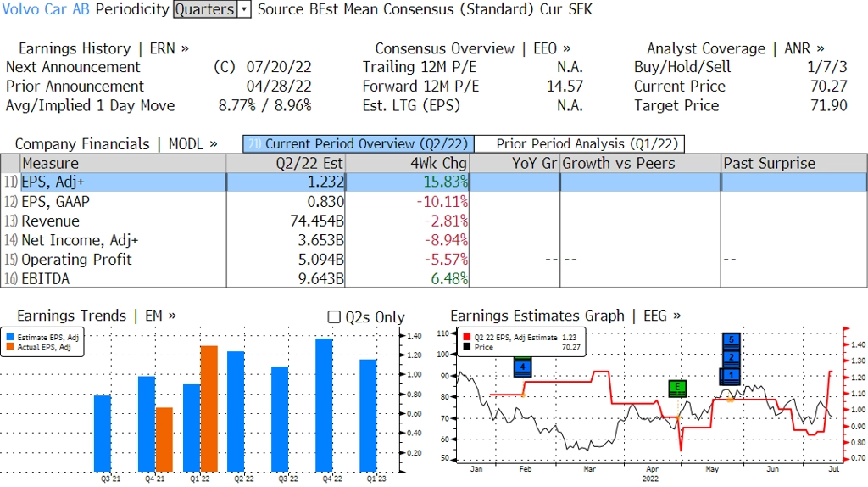Viewport: 868px width, 487px height.
Task: Select the Operating Profit row
Action: 434,260
